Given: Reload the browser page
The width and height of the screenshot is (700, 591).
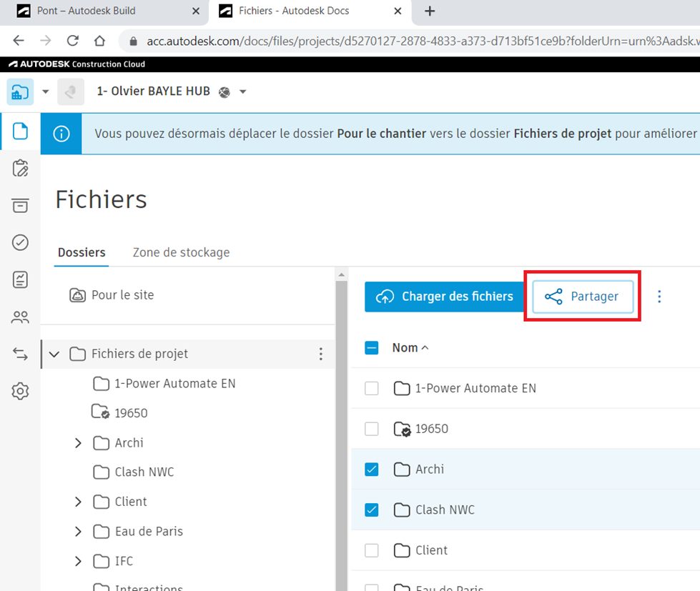Looking at the screenshot, I should pyautogui.click(x=73, y=41).
